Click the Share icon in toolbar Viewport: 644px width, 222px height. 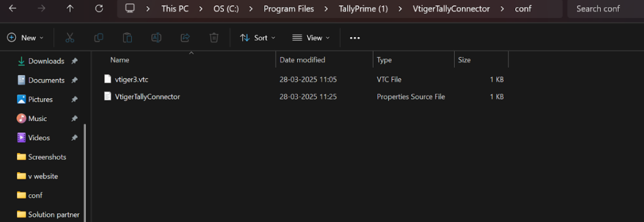[185, 38]
